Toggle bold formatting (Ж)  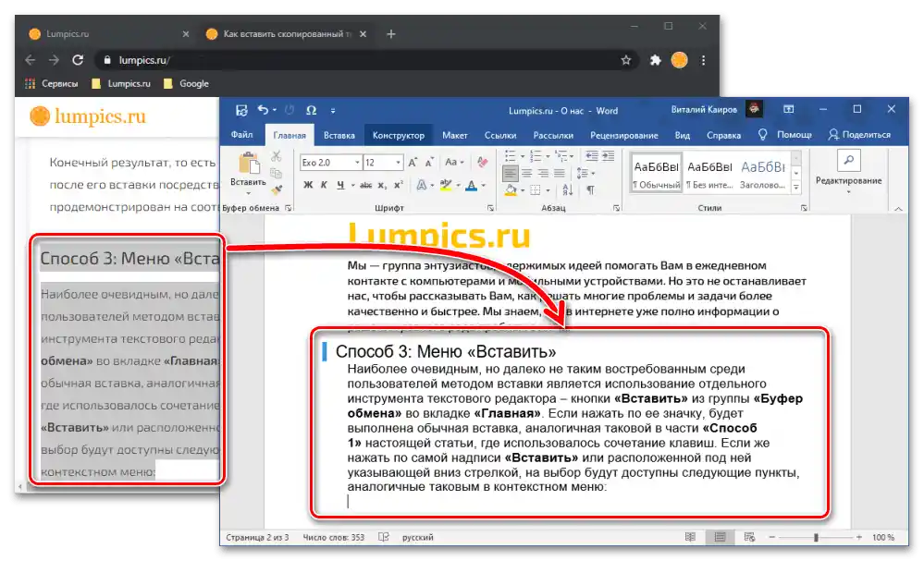[307, 185]
